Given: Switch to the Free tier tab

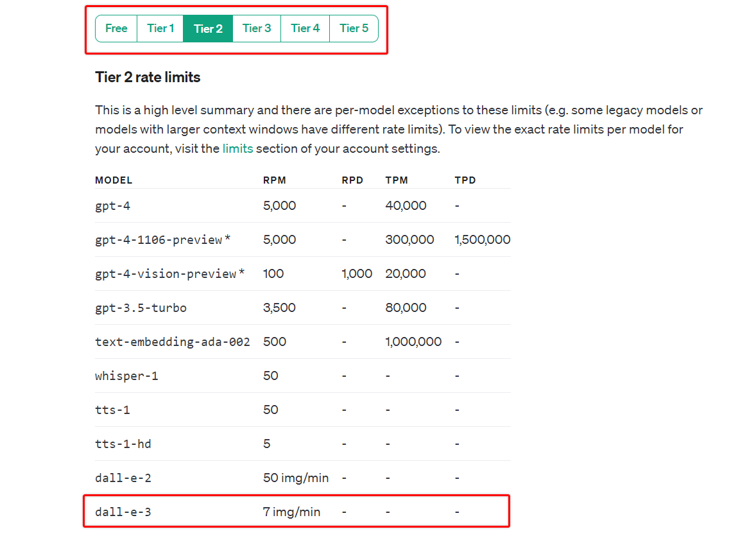Looking at the screenshot, I should click(x=116, y=28).
